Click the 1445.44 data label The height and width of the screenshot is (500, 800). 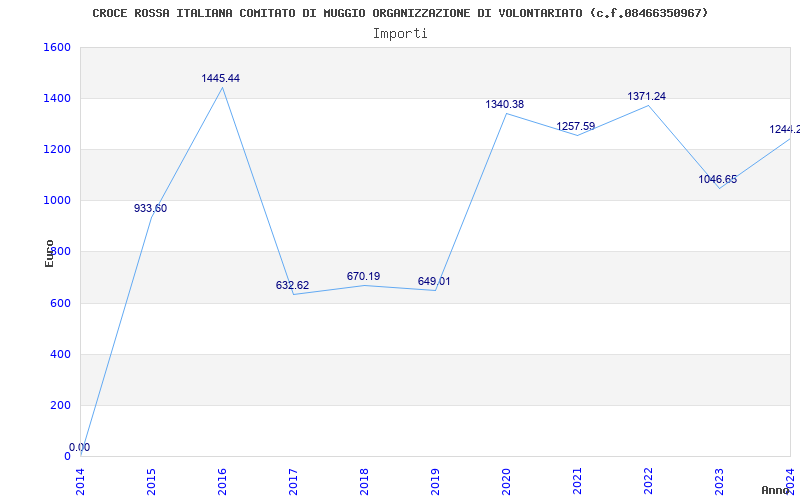click(220, 78)
